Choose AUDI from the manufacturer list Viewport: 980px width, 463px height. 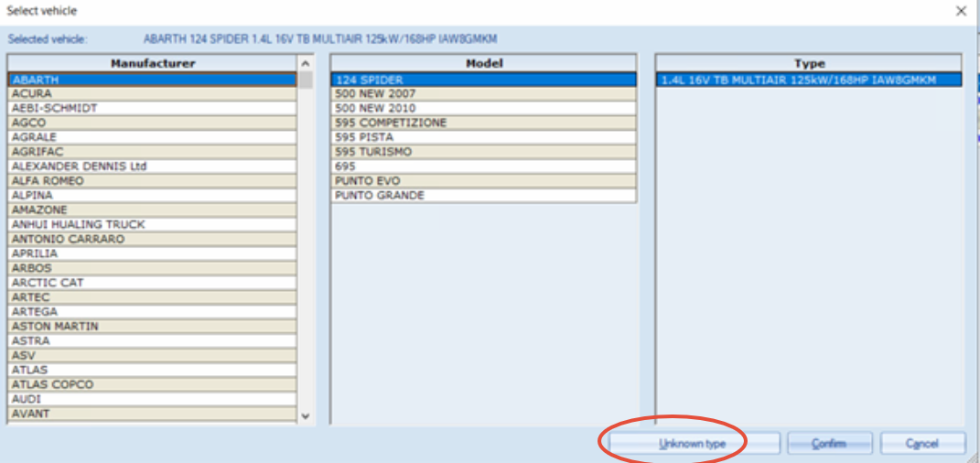[153, 399]
